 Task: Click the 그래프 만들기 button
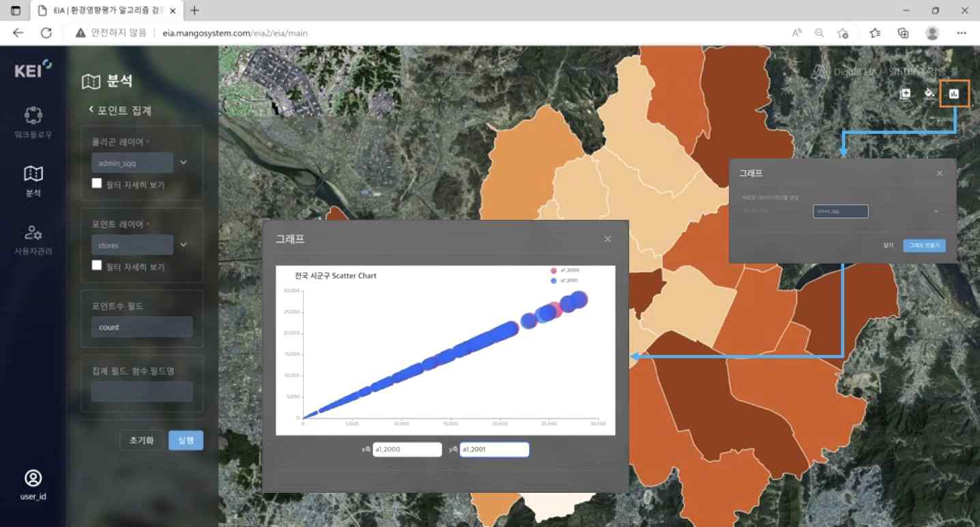click(924, 245)
